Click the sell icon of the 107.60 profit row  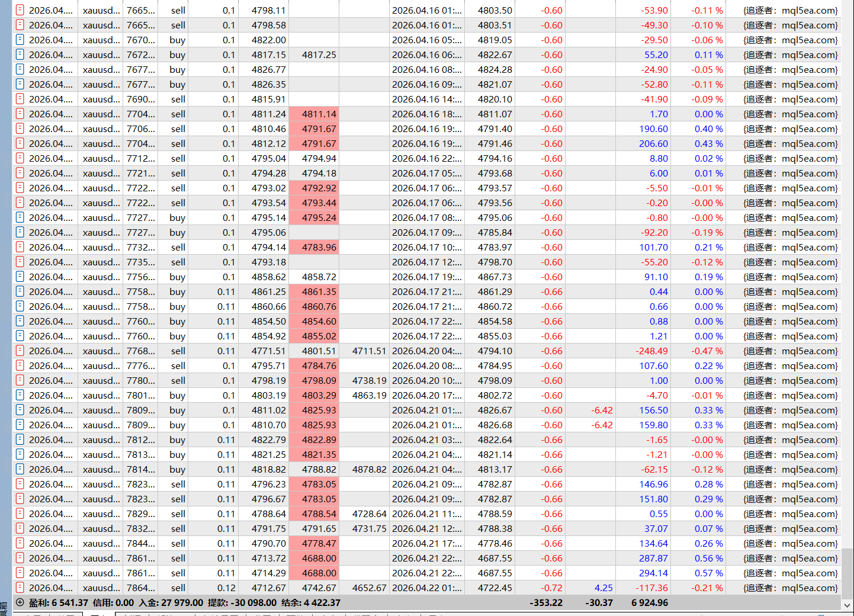[x=20, y=365]
